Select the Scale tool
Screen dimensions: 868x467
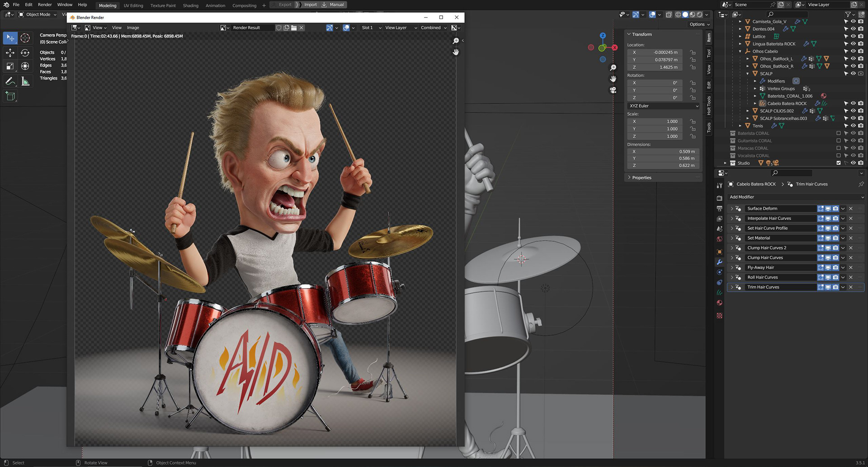pyautogui.click(x=10, y=66)
